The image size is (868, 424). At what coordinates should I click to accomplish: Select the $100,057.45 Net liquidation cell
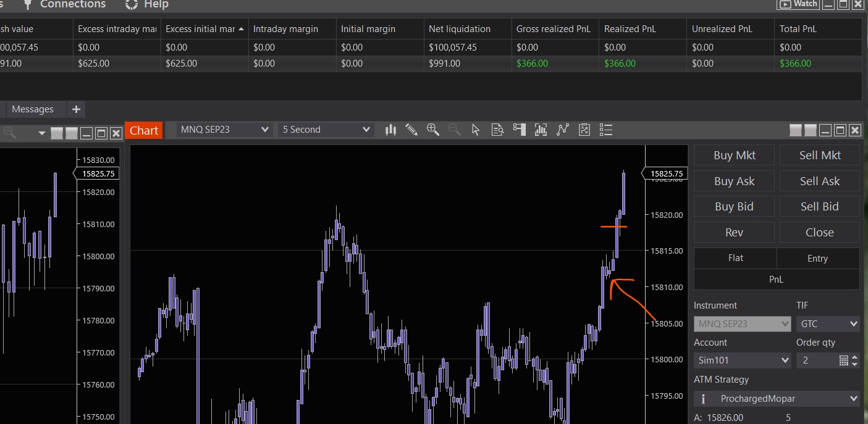[468, 48]
